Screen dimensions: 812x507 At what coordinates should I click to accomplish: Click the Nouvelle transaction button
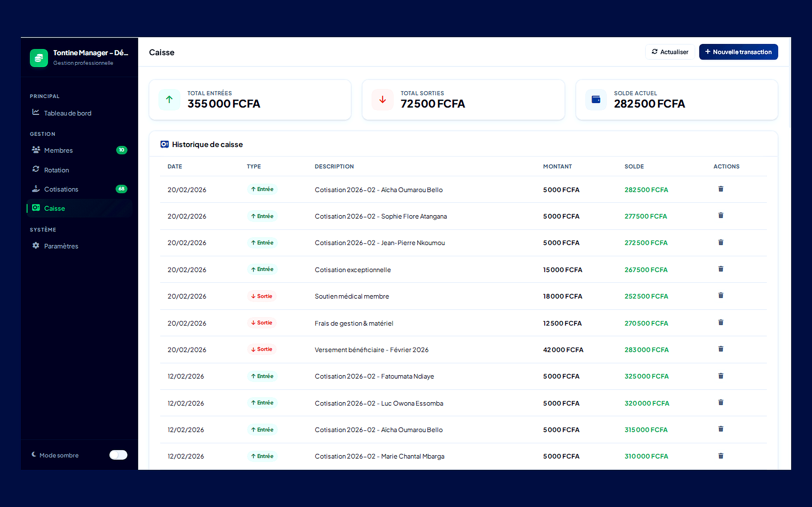738,52
